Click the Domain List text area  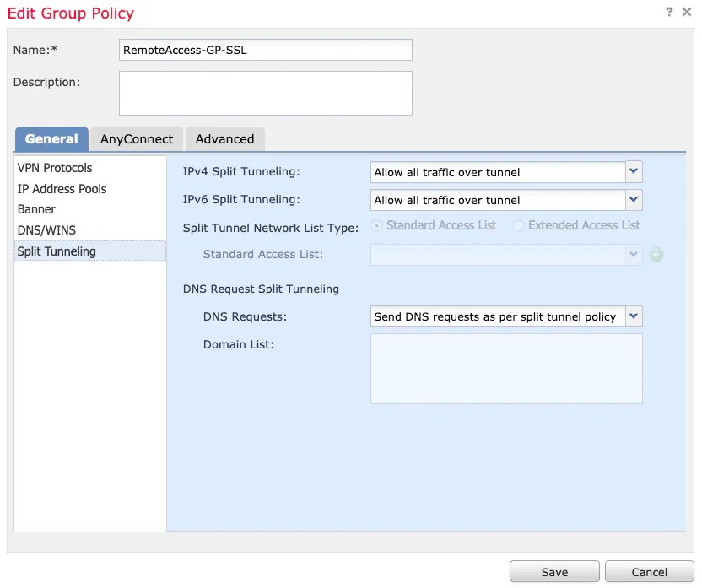point(506,369)
